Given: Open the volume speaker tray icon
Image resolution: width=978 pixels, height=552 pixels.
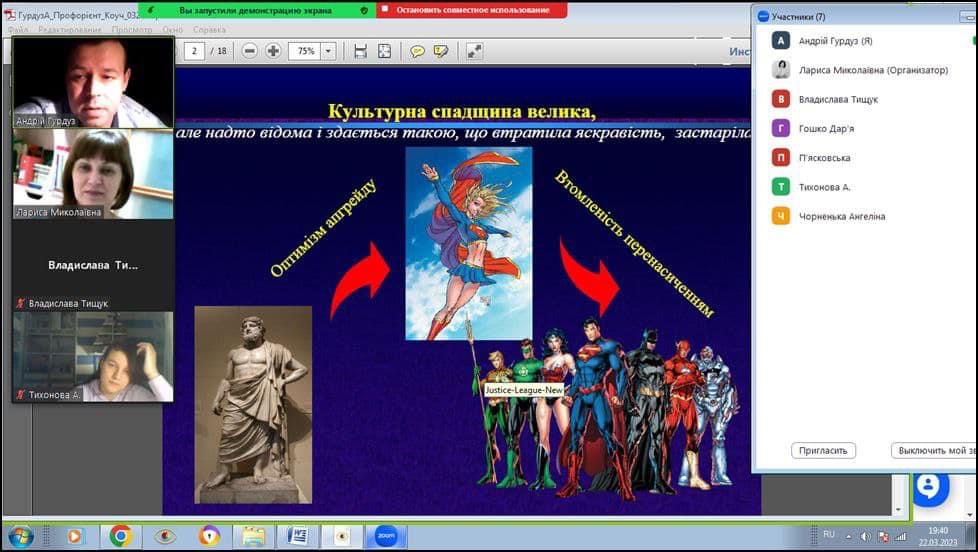Looking at the screenshot, I should pos(865,536).
